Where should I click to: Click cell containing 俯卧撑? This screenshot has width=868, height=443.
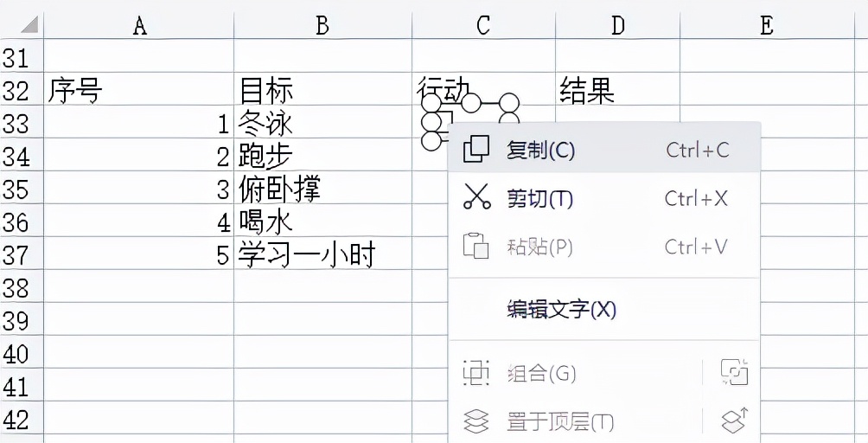coord(322,189)
